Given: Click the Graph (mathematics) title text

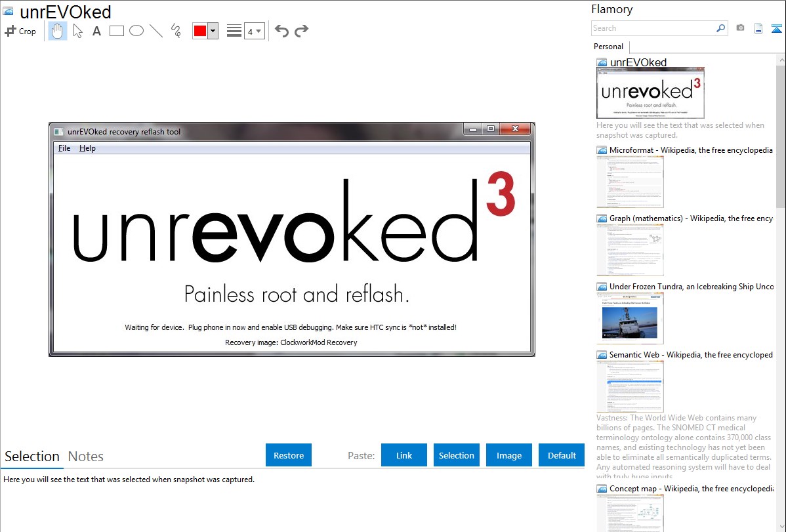Looking at the screenshot, I should (691, 218).
